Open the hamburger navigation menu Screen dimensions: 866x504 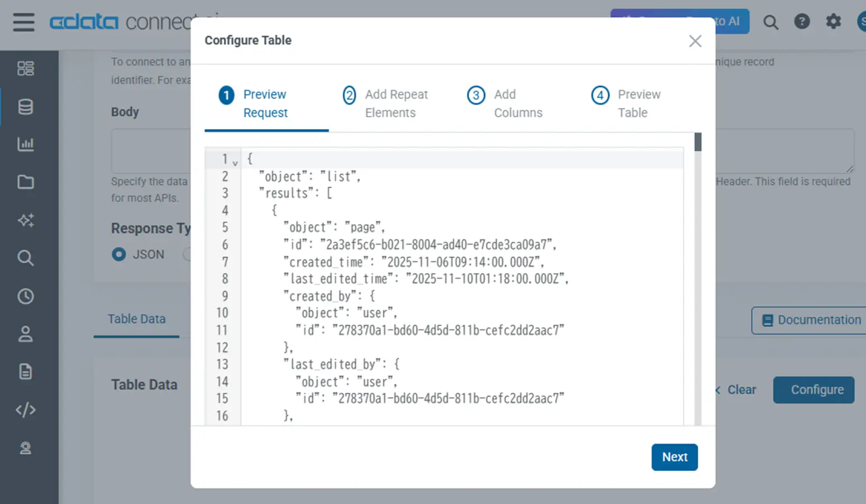23,22
